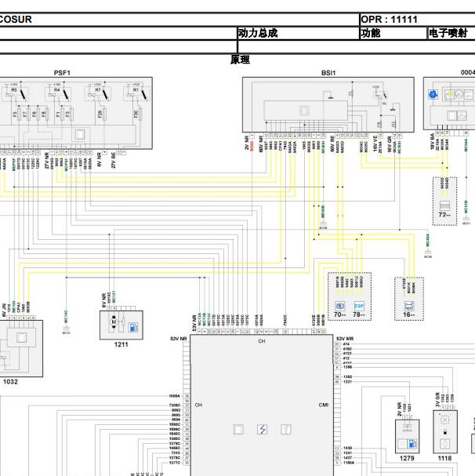Screen dimensions: 475x476
Task: Click the blue icon in module 0004
Action: click(x=431, y=94)
